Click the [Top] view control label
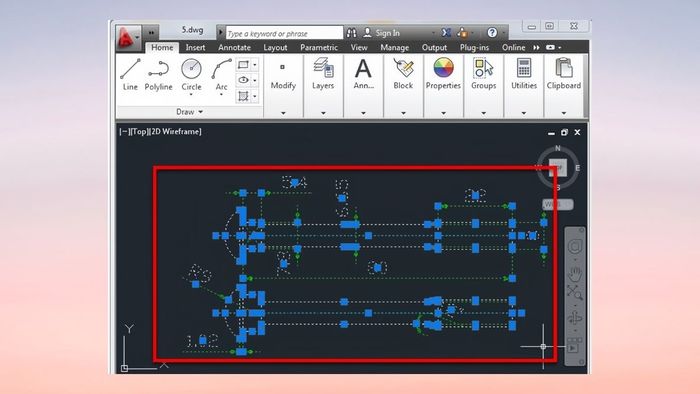Viewport: 700px width, 394px height. pyautogui.click(x=138, y=132)
